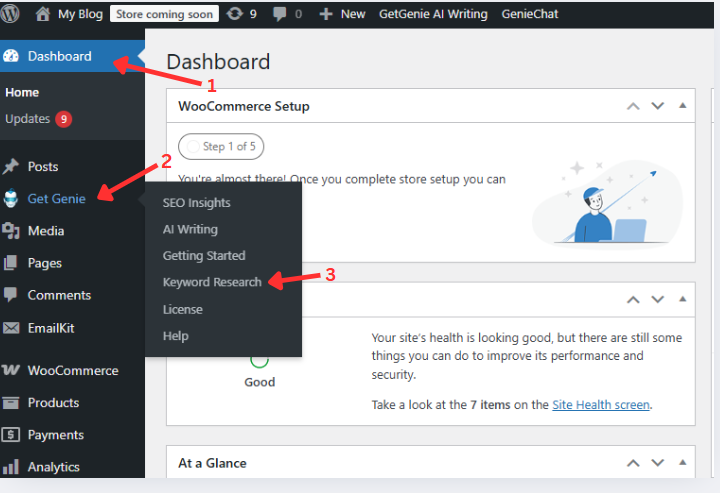This screenshot has height=493, width=720.
Task: Click the WooCommerce W logo icon
Action: pyautogui.click(x=11, y=370)
